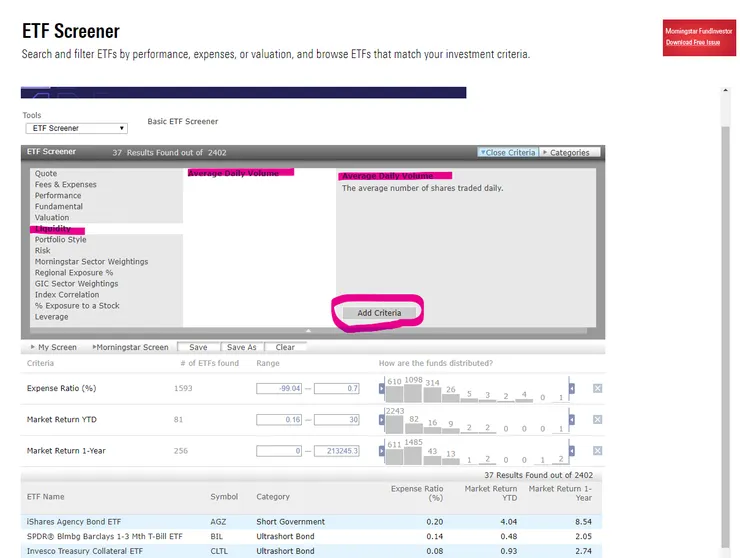Expand the Morningstar Screen list

[130, 347]
